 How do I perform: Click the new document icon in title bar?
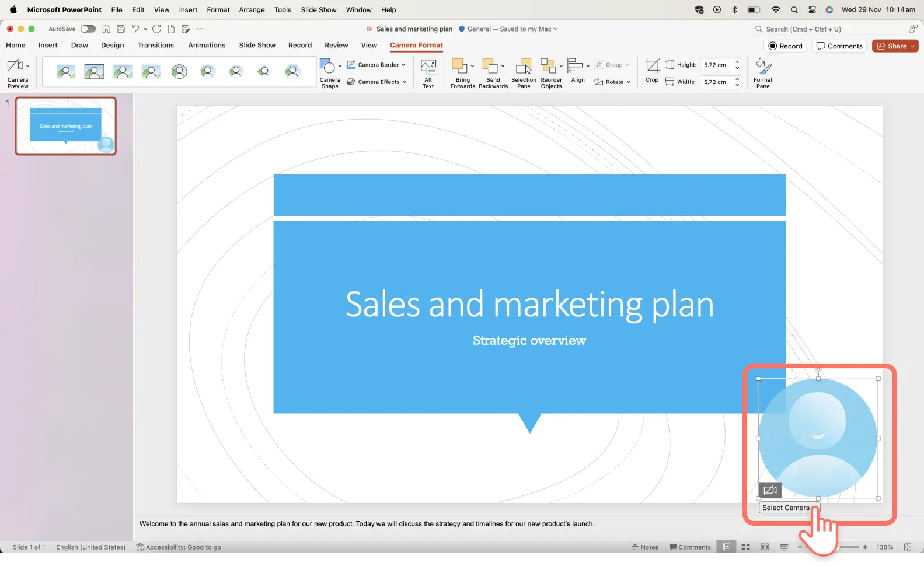click(x=171, y=29)
